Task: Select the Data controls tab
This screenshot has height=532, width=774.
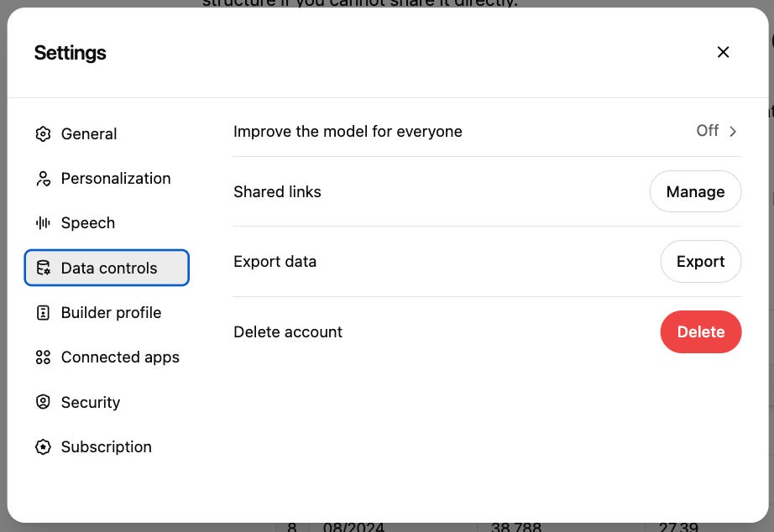Action: tap(107, 268)
